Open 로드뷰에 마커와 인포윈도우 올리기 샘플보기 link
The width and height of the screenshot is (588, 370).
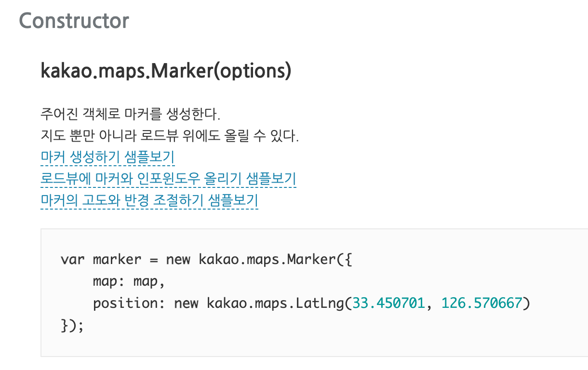coord(169,179)
